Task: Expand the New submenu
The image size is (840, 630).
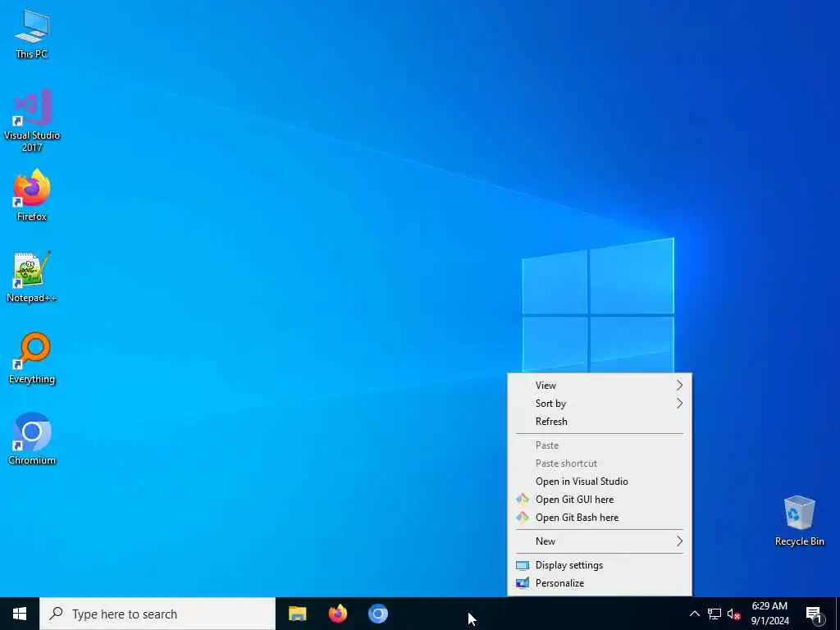Action: [x=600, y=541]
